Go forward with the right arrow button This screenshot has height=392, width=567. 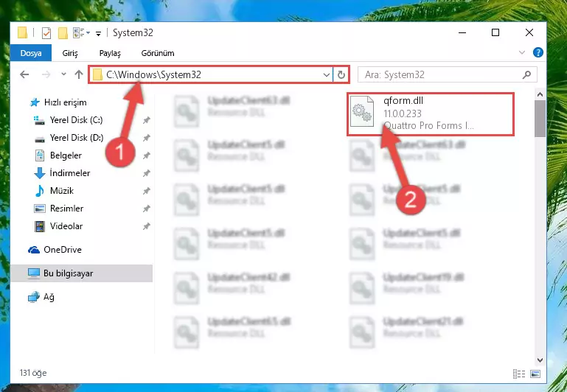[x=46, y=74]
